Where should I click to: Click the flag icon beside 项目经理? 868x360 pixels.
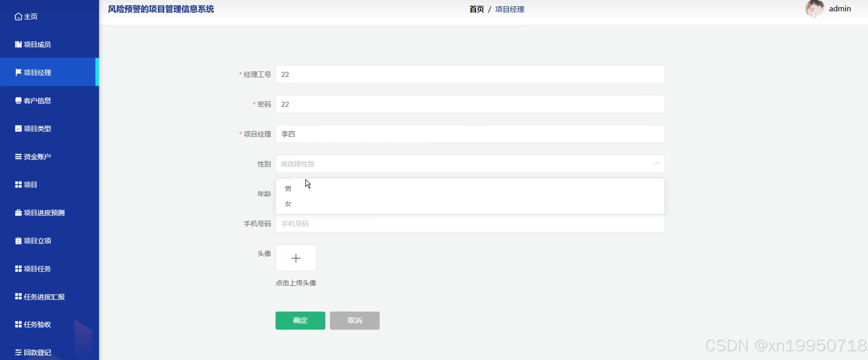[x=18, y=72]
